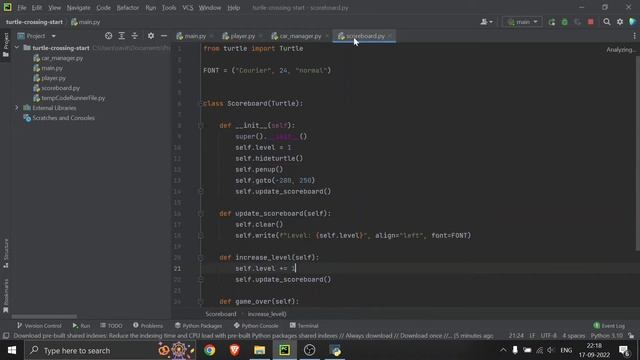The height and width of the screenshot is (360, 640).
Task: Click the 21:24 cursor position indicator
Action: pyautogui.click(x=516, y=336)
